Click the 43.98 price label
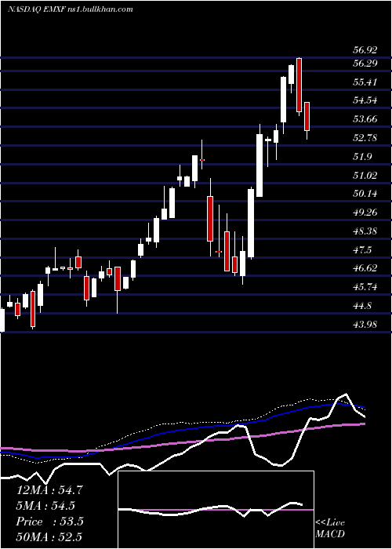Screen dimensions: 392x549 pos(365,324)
